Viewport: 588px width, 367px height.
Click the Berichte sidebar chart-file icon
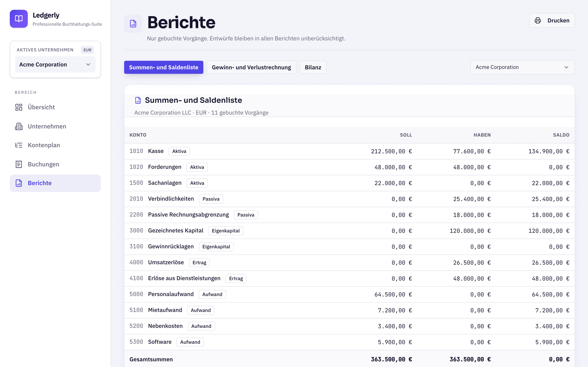tap(19, 183)
